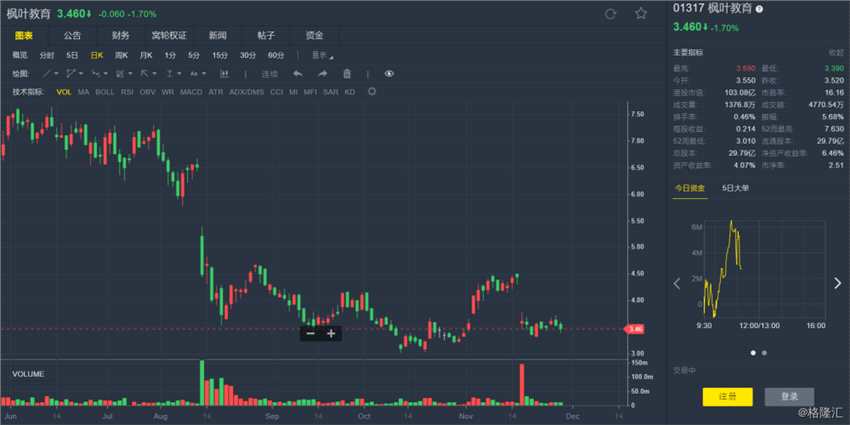Open the arrow tool dropdown

(154, 74)
